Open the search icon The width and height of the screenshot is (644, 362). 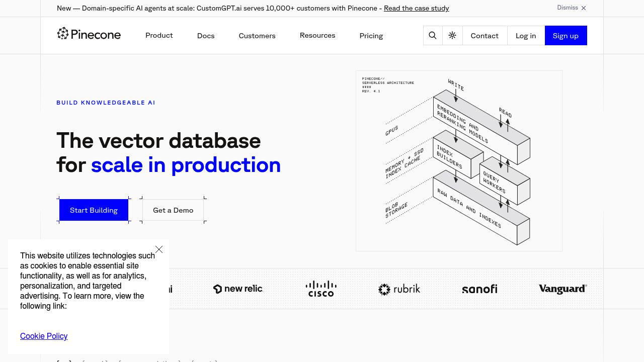(x=433, y=35)
